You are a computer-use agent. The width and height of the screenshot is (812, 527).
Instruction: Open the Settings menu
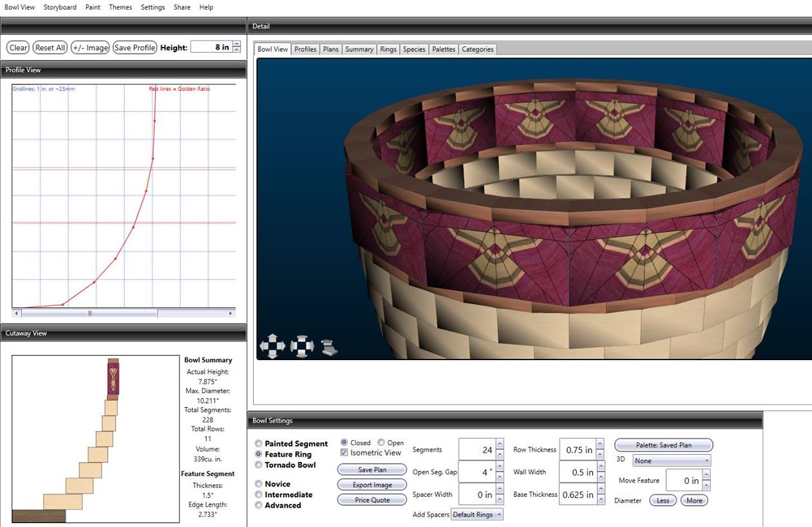(153, 7)
